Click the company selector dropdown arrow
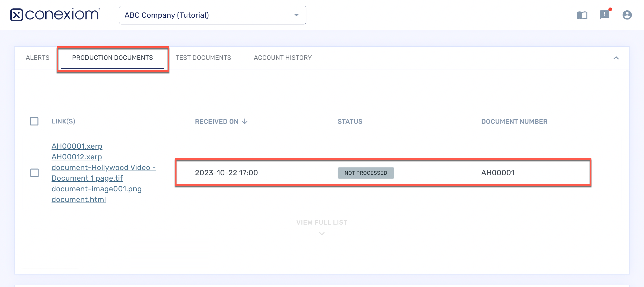Image resolution: width=644 pixels, height=287 pixels. pos(296,15)
